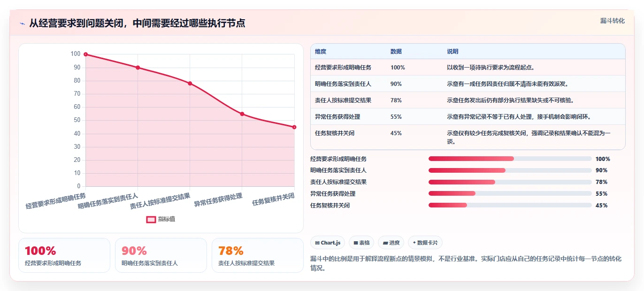The width and height of the screenshot is (644, 291).
Task: Open the 78% data card
Action: 258,255
